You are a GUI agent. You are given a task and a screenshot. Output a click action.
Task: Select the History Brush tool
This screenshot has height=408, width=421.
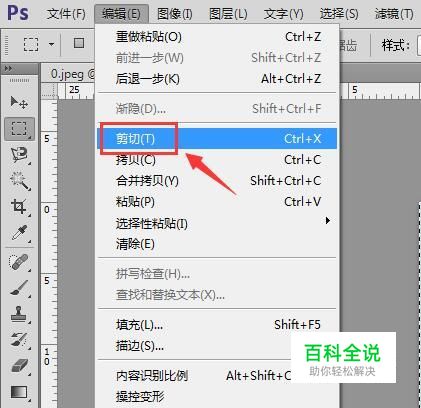coord(19,340)
